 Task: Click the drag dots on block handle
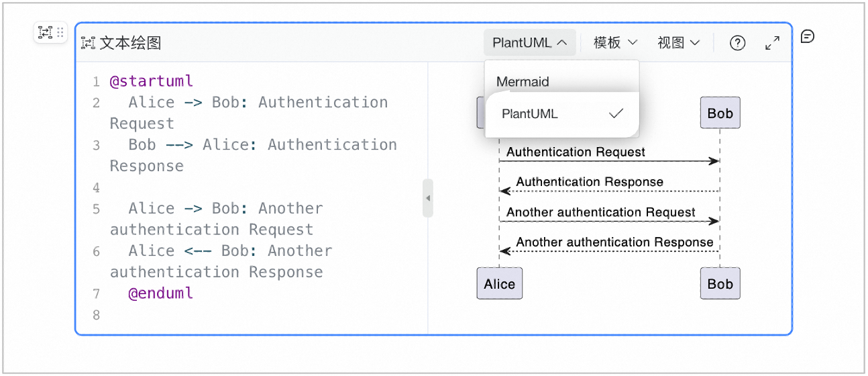click(60, 32)
